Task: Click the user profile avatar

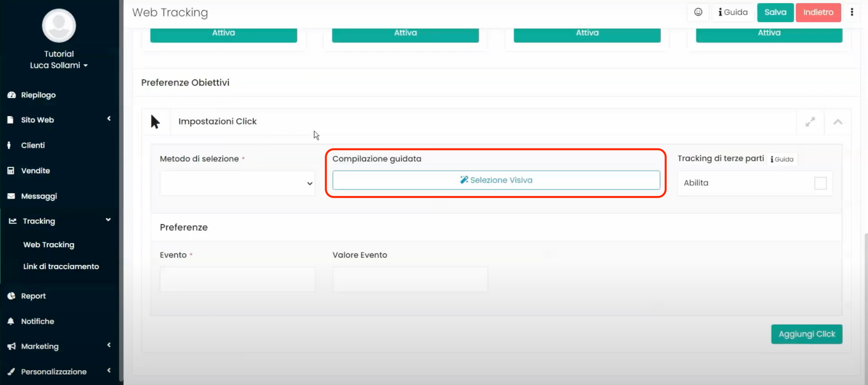Action: coord(59,26)
